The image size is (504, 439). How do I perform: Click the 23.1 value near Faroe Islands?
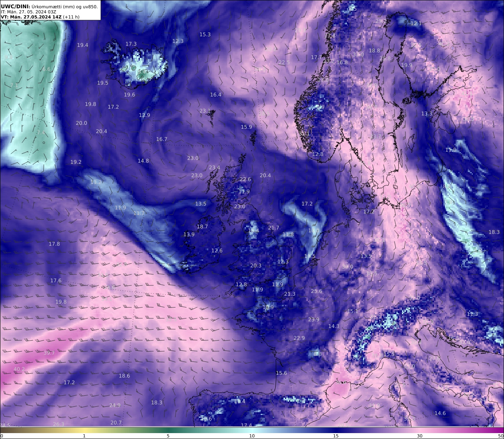click(205, 111)
